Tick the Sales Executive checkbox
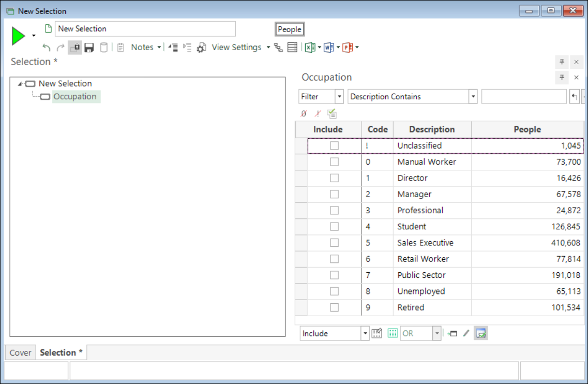Image resolution: width=588 pixels, height=384 pixels. coord(334,243)
